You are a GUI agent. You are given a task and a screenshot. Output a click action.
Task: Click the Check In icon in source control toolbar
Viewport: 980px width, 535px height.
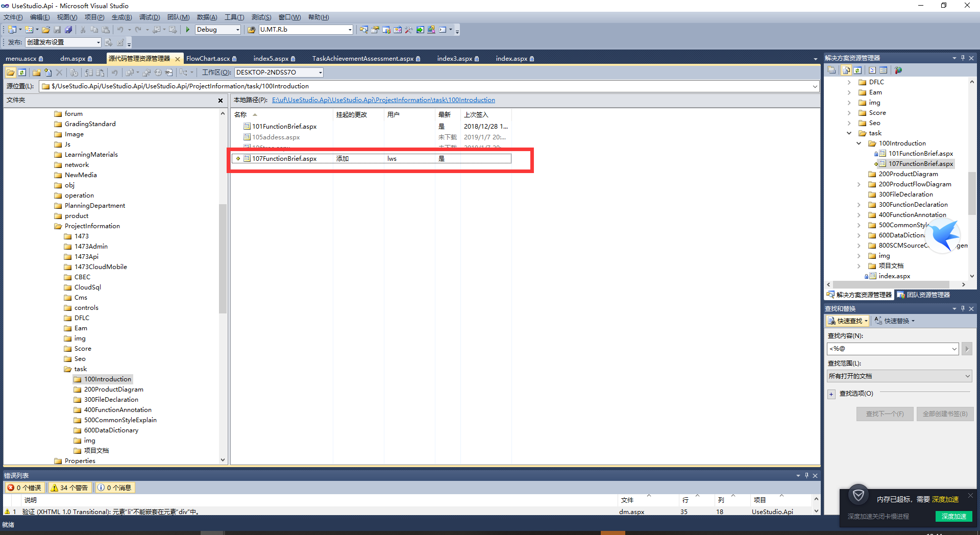tap(100, 72)
